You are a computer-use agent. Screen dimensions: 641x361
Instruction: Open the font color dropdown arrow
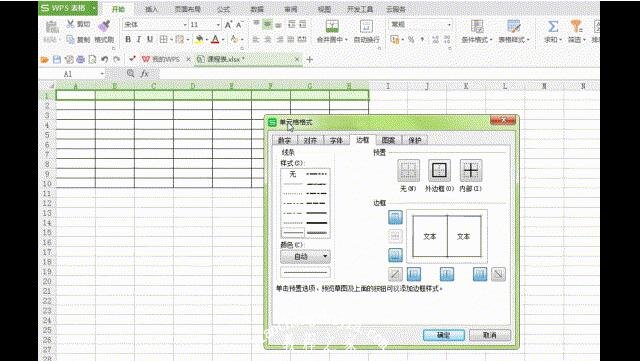point(223,40)
